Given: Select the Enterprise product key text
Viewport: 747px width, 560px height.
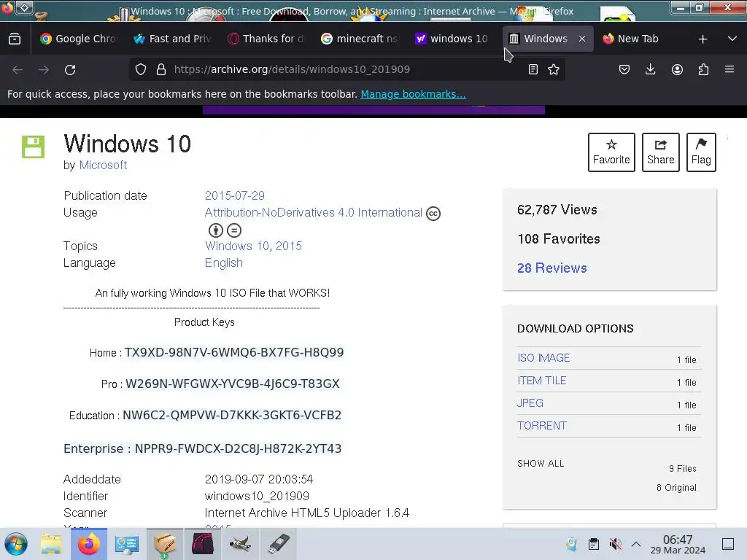Looking at the screenshot, I should (239, 448).
